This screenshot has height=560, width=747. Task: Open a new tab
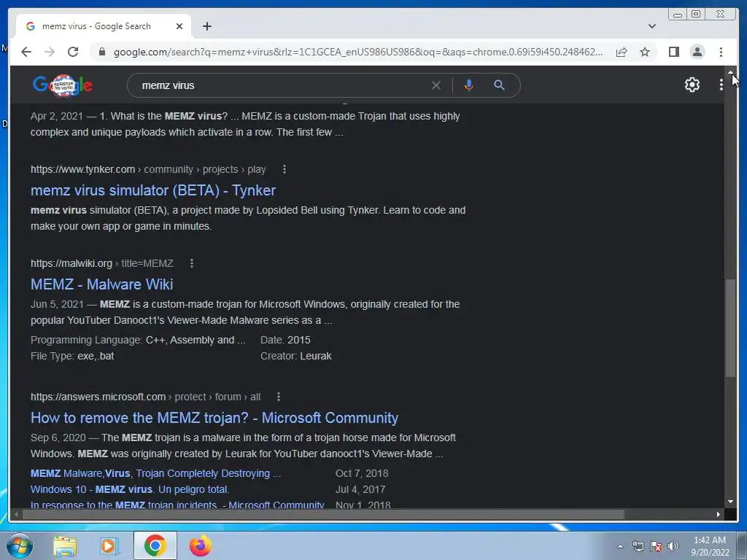pyautogui.click(x=206, y=26)
